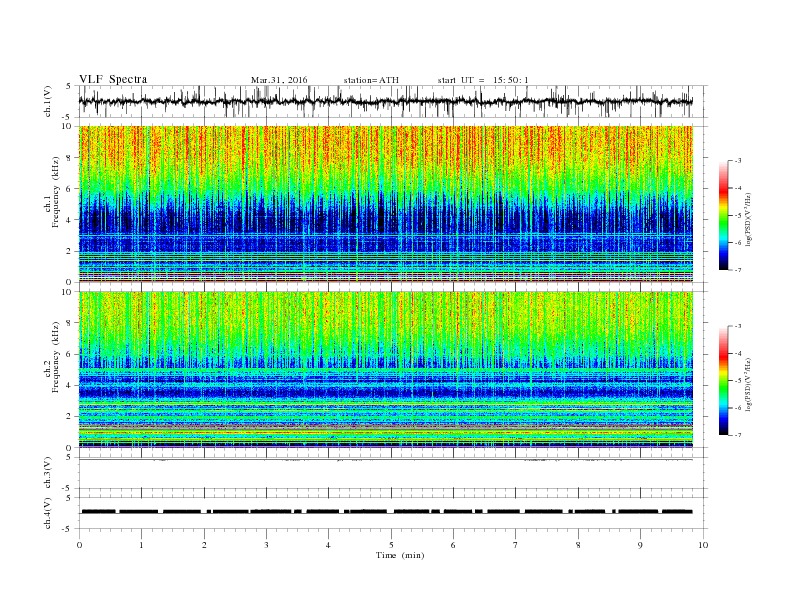Click the 'ch.4(V)' axis label
Viewport: 792px width, 612px height.
(48, 513)
